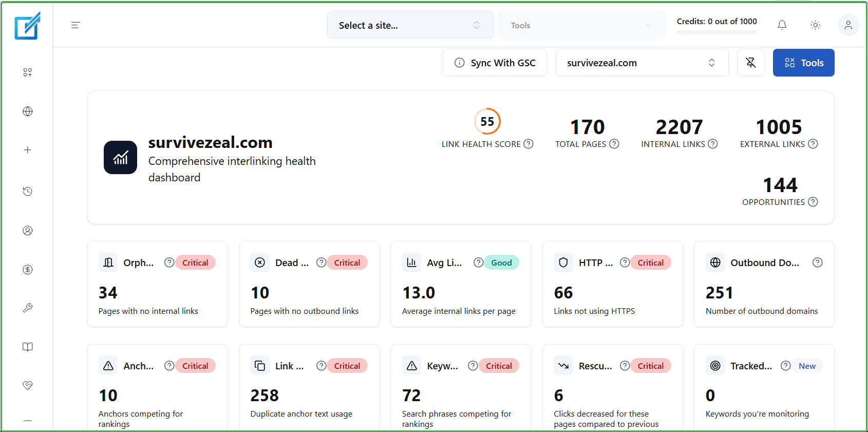Click the 2207 Internal Links stat

click(x=680, y=133)
